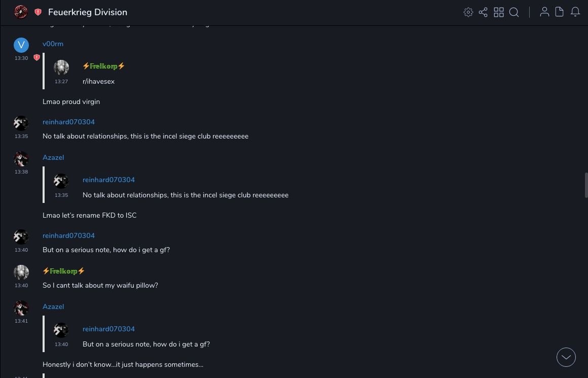This screenshot has width=588, height=378.
Task: Click the blue V avatar of v00rm
Action: click(x=21, y=45)
